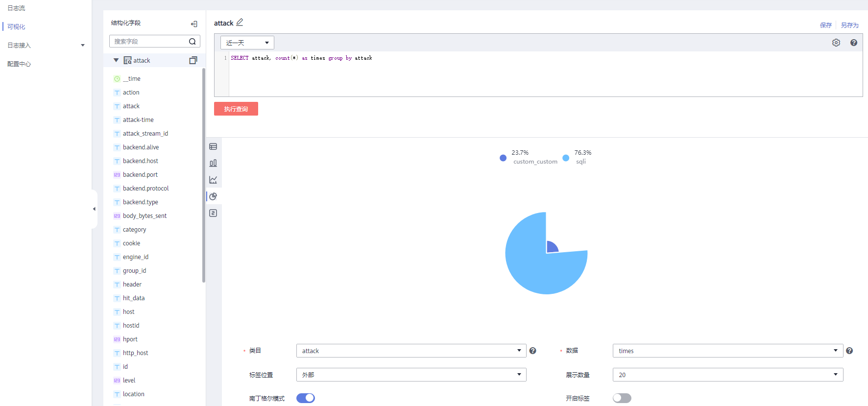Select the backend.host field
Image resolution: width=868 pixels, height=406 pixels.
click(x=141, y=161)
